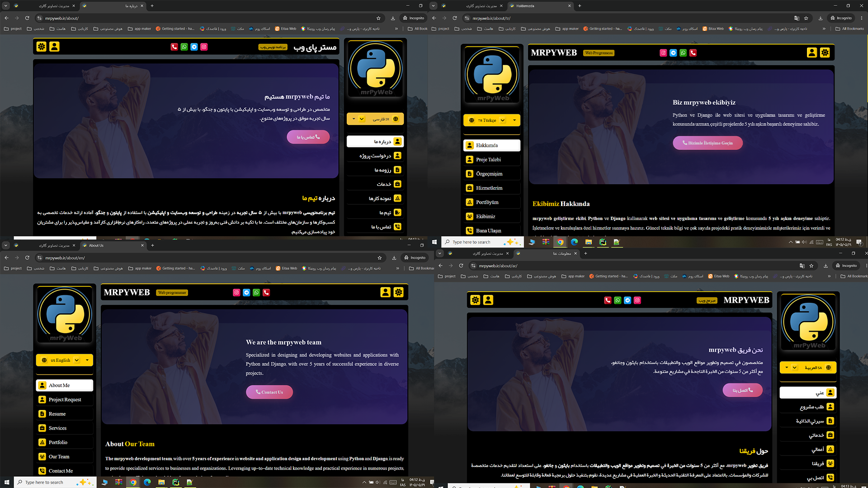Click the mrPyWeb Python logo above us English selector
Viewport: 868px width, 488px height.
click(x=65, y=315)
